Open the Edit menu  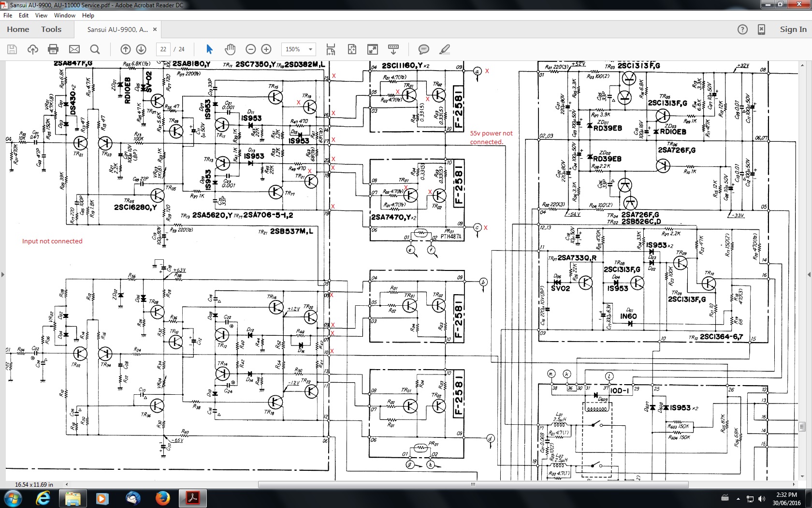[x=24, y=15]
